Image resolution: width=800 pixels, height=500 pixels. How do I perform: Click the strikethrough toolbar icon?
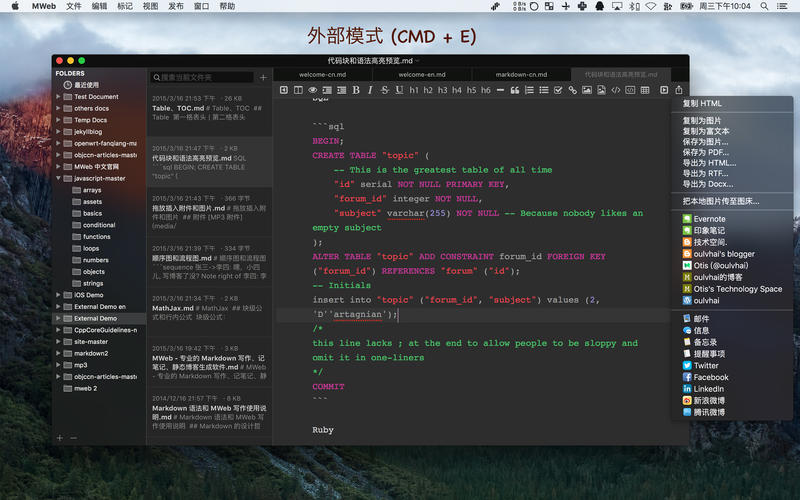coord(385,90)
